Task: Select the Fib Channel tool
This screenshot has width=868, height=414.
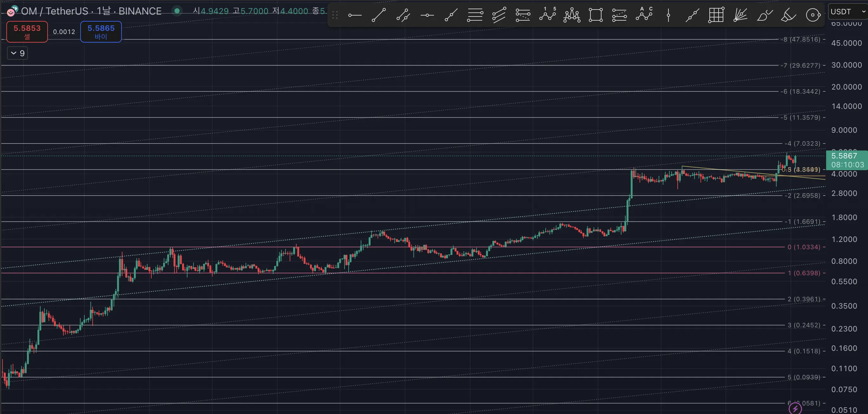Action: pyautogui.click(x=499, y=15)
